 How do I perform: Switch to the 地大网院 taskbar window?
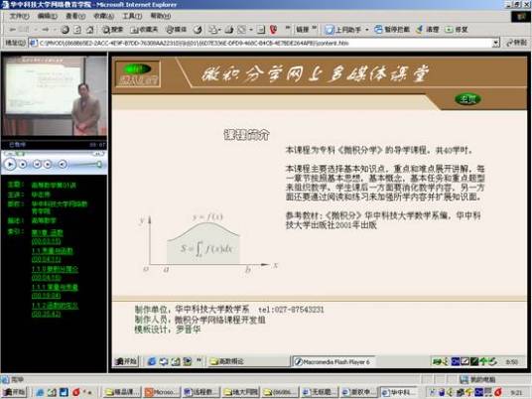click(x=240, y=393)
